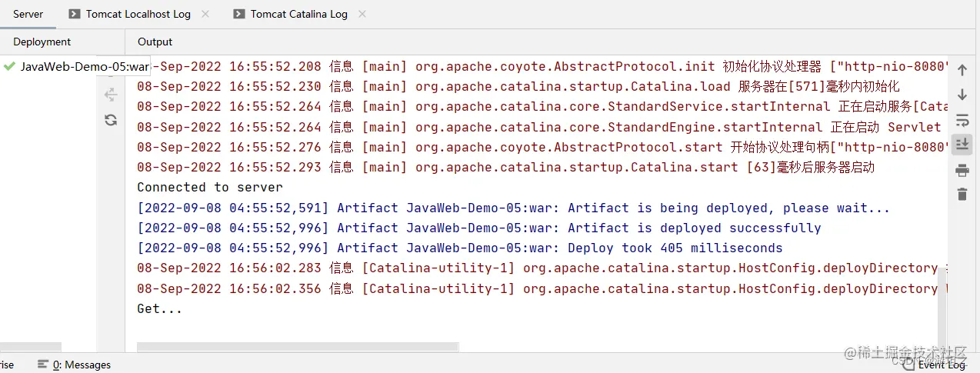Click 'Artifact is deployed successfully' log line
Screen dimensions: 980x373
[479, 228]
